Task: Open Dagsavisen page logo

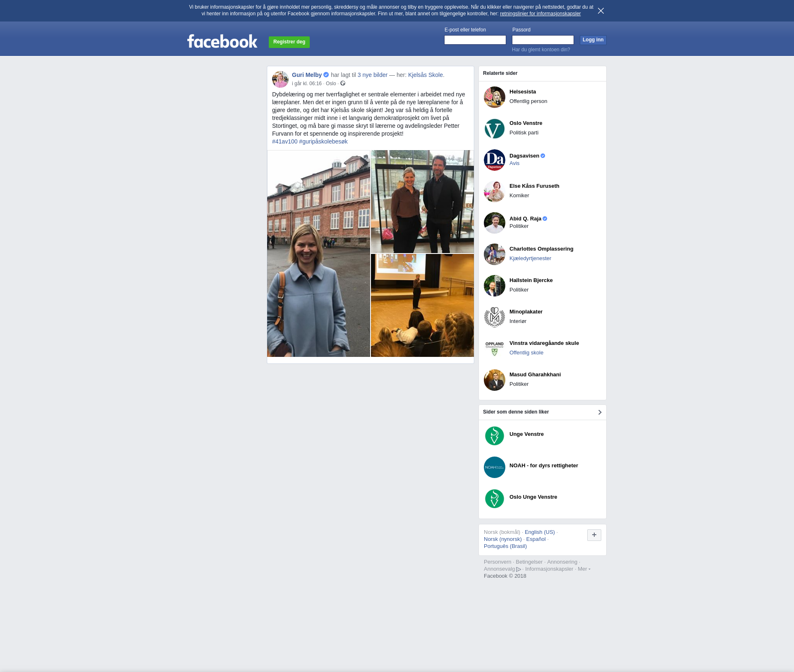Action: point(495,160)
